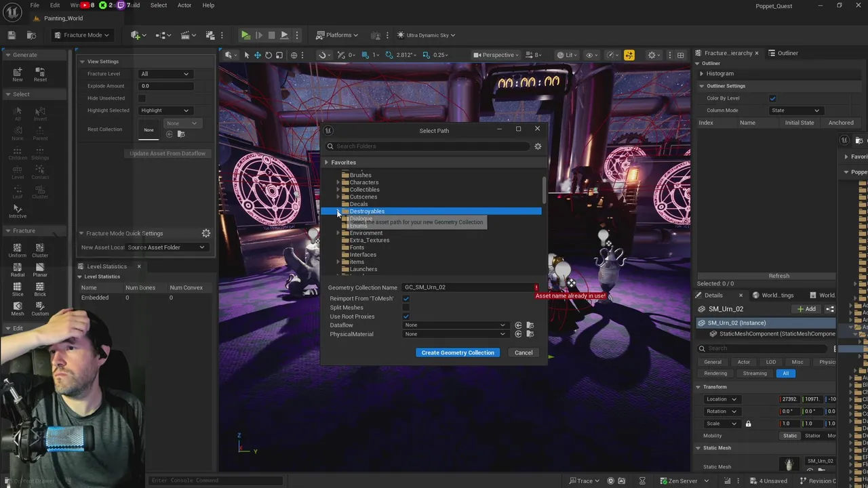
Task: Select the Radial fracture tool
Action: (18, 270)
